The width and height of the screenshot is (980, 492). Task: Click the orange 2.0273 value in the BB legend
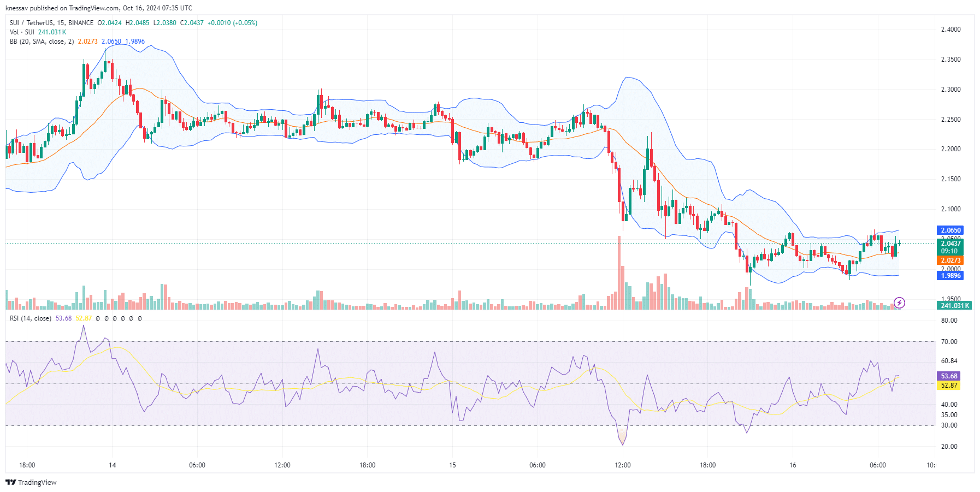(x=87, y=42)
